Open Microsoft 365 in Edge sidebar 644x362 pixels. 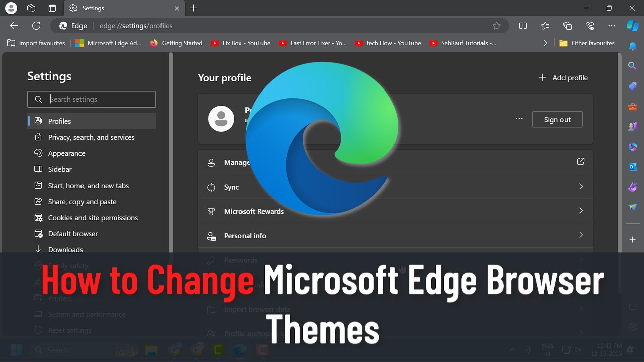[633, 147]
